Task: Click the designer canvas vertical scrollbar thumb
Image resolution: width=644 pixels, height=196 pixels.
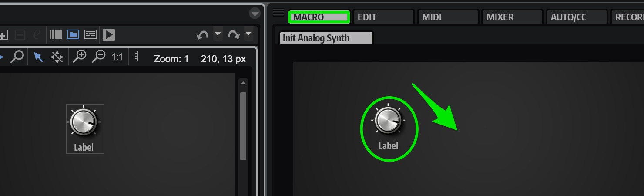Action: 243,125
